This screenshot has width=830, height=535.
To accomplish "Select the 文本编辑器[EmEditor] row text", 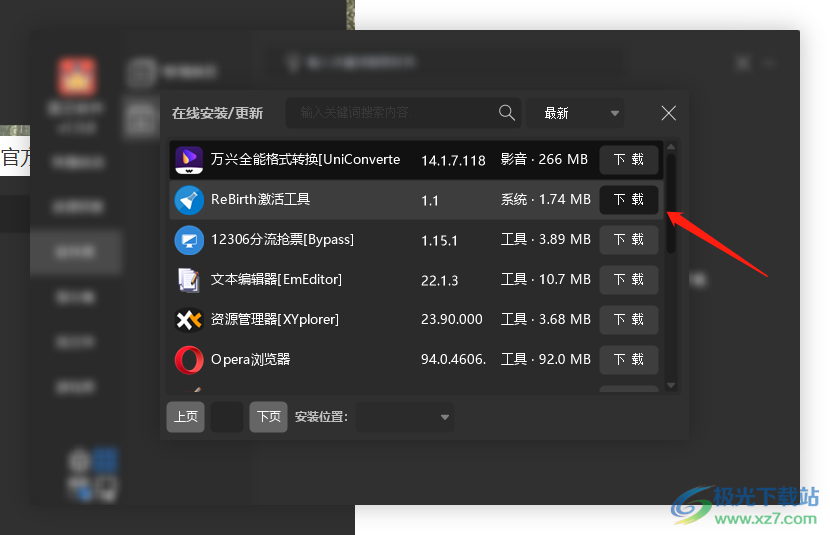I will point(276,279).
